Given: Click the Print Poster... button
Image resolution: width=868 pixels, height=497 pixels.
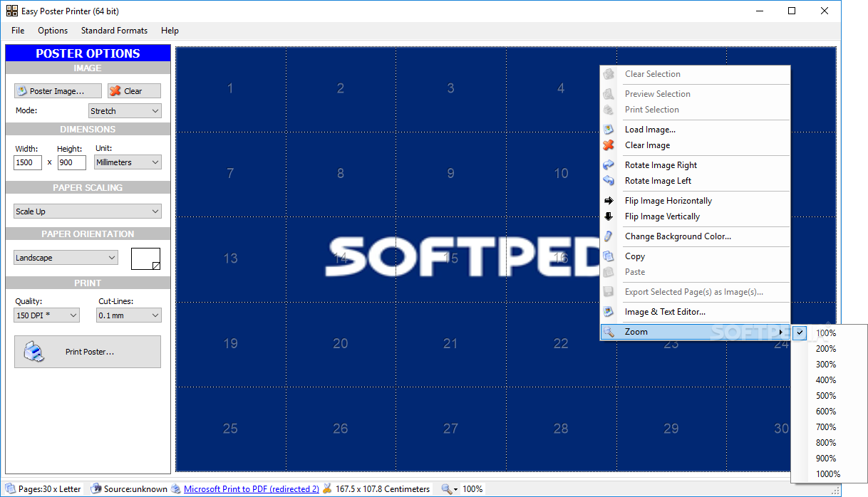Looking at the screenshot, I should point(88,352).
